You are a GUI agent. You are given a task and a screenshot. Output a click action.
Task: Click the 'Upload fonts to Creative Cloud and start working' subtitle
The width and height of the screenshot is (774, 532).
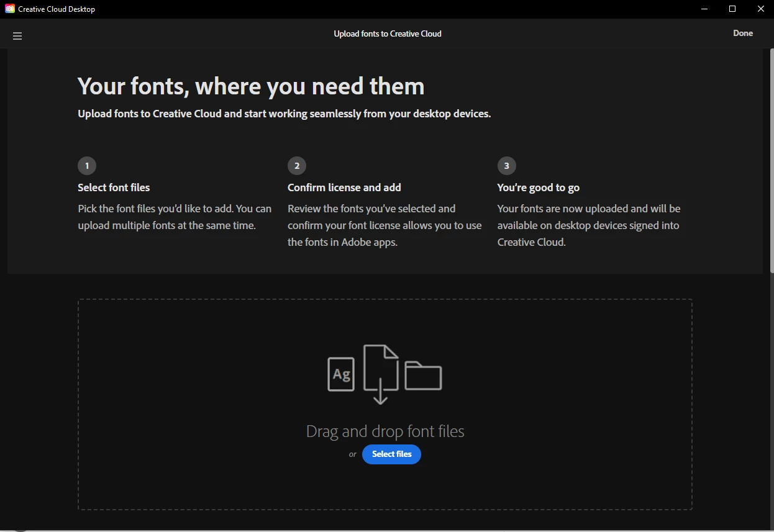[285, 114]
